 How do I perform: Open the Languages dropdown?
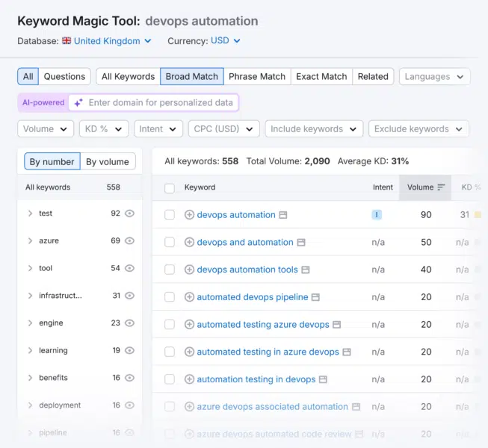point(434,76)
